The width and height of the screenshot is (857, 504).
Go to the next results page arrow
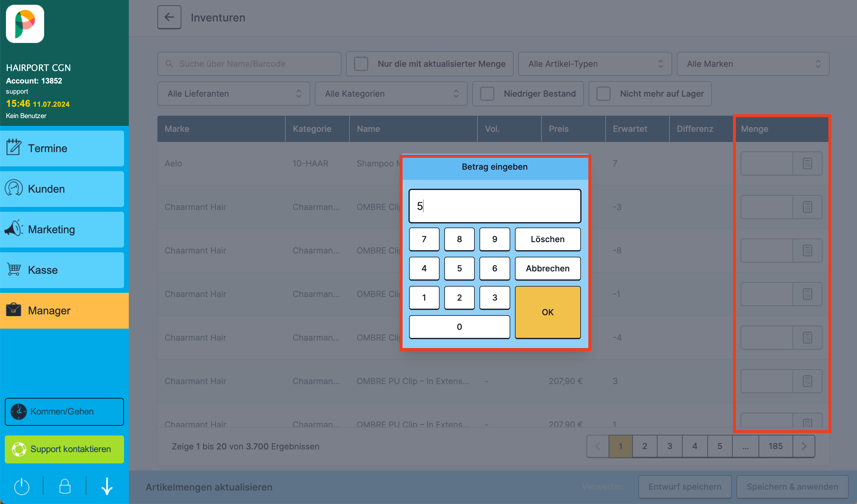(x=804, y=446)
